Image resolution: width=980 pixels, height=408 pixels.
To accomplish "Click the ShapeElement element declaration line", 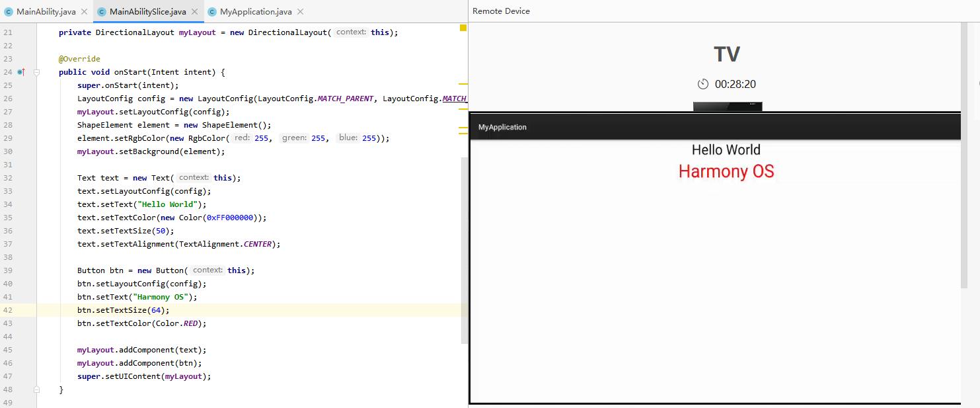I will tap(174, 125).
